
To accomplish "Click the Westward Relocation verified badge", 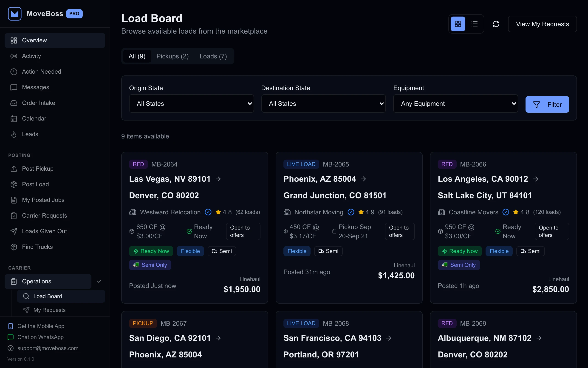I will (x=208, y=212).
